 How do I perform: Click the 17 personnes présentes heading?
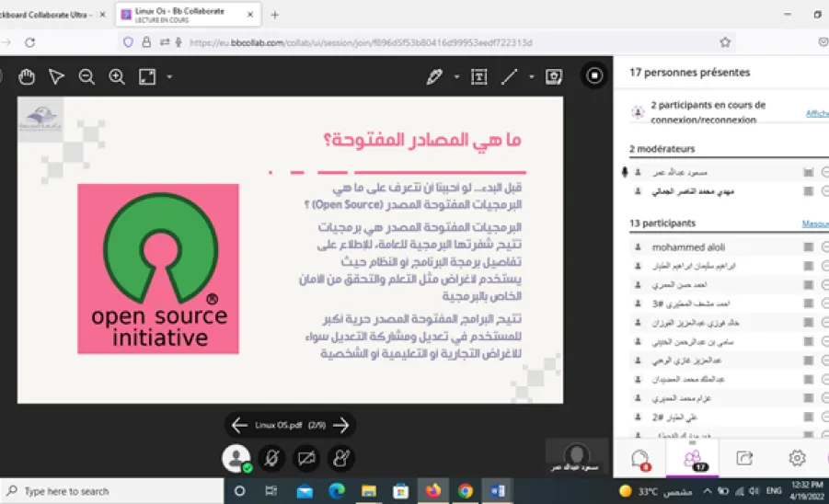coord(689,73)
